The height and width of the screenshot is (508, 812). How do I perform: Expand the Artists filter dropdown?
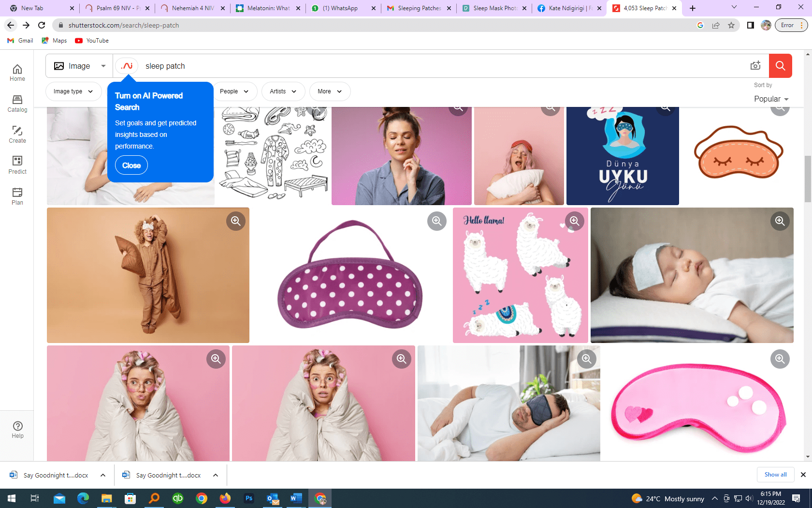tap(283, 91)
